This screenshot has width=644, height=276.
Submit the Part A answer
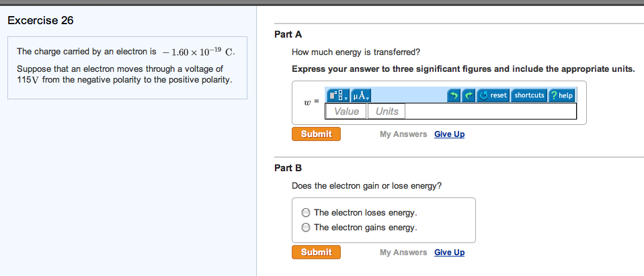coord(316,134)
